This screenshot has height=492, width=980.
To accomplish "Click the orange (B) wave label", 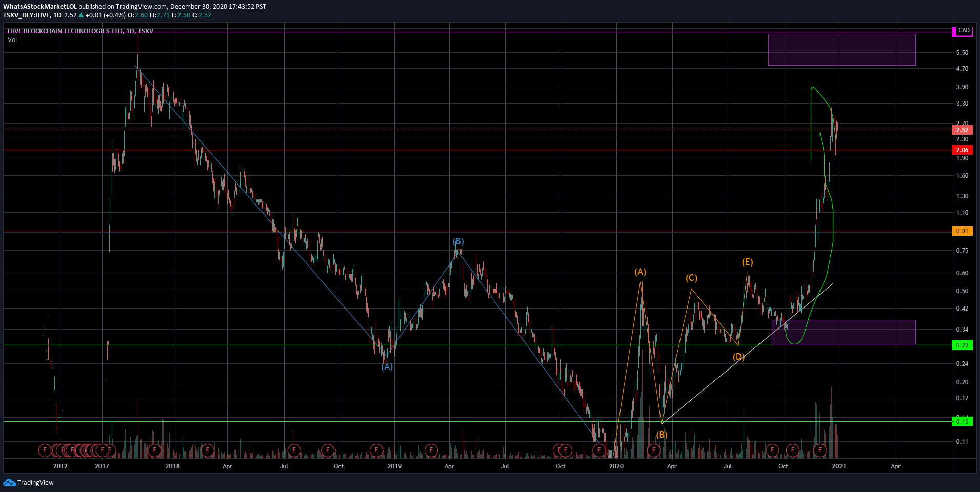I will coord(662,435).
